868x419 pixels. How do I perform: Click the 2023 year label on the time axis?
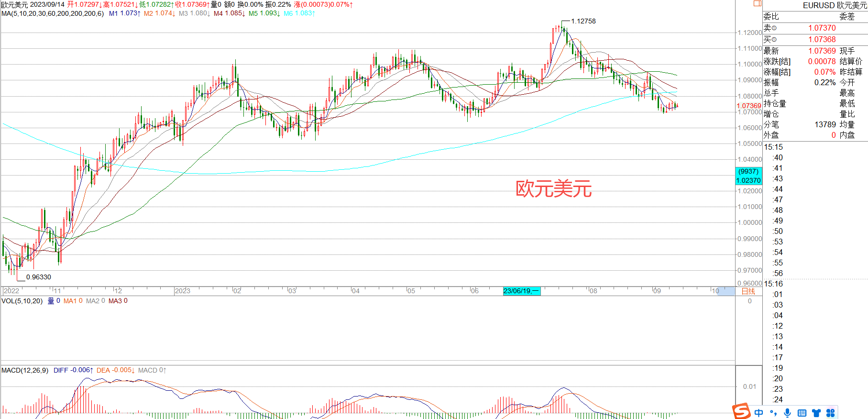(182, 291)
